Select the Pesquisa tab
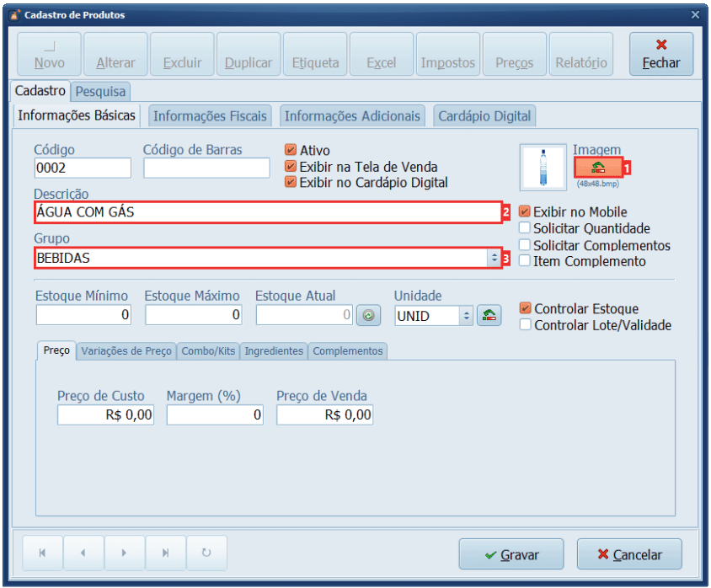711x588 pixels. coord(100,91)
